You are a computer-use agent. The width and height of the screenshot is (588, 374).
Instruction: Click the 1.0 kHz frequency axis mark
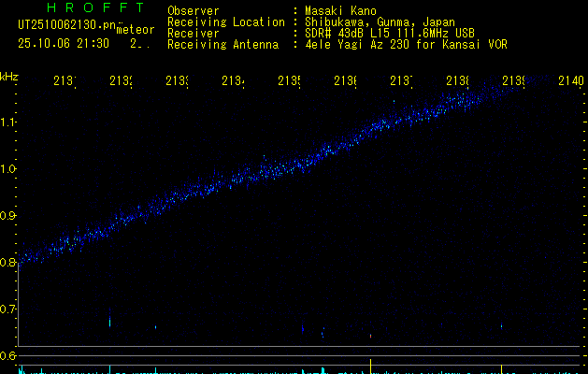8,169
